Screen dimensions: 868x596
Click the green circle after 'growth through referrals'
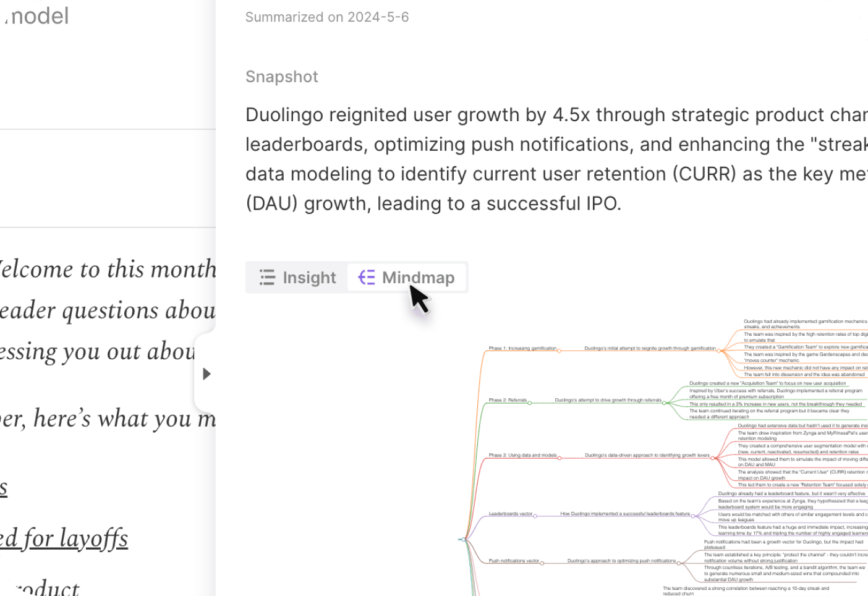click(664, 402)
